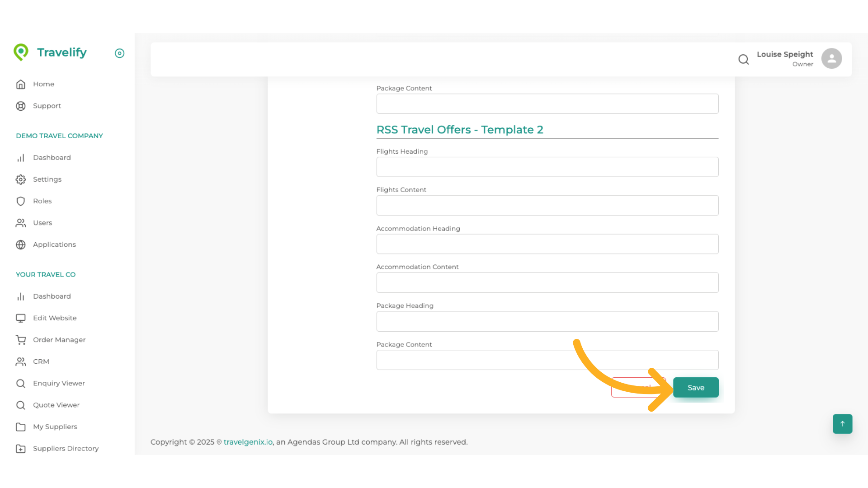
Task: Click the Save button
Action: [x=696, y=387]
